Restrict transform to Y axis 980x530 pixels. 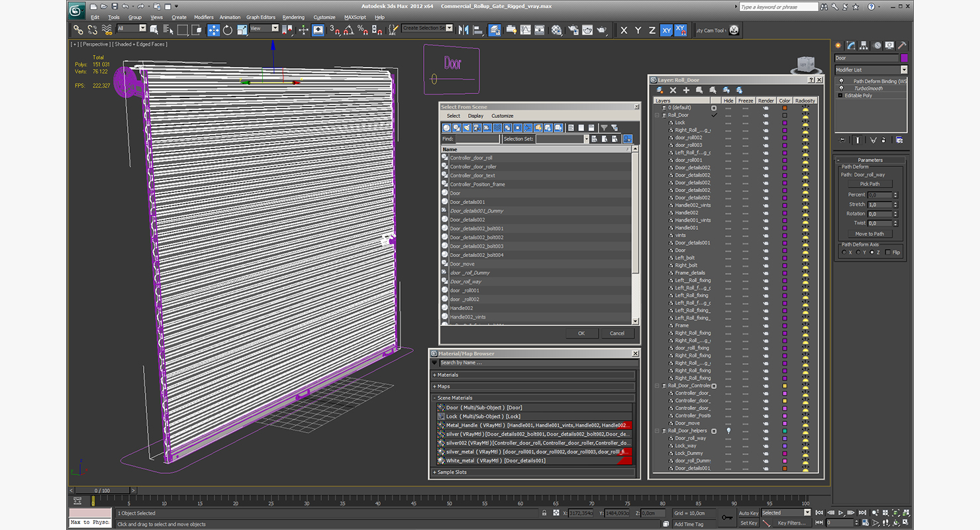click(x=638, y=30)
